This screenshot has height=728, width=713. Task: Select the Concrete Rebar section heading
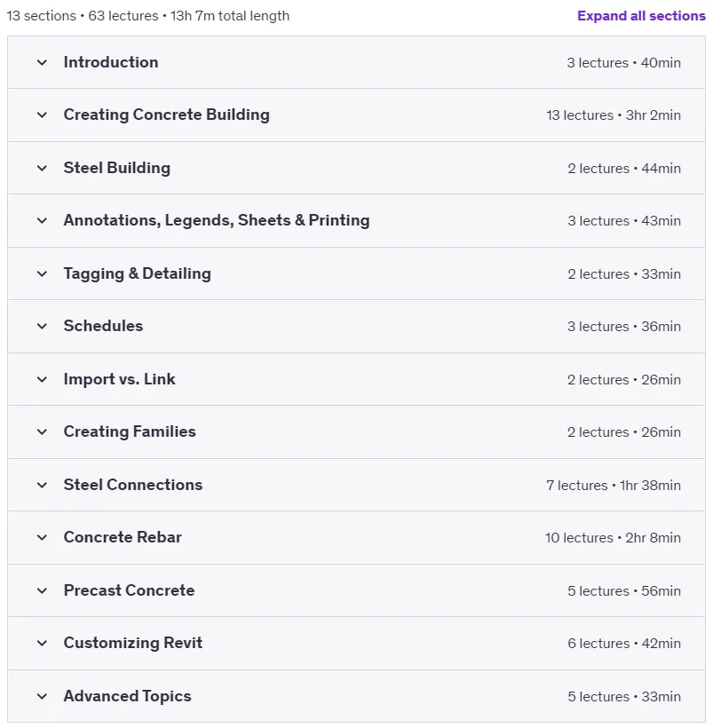click(x=123, y=537)
